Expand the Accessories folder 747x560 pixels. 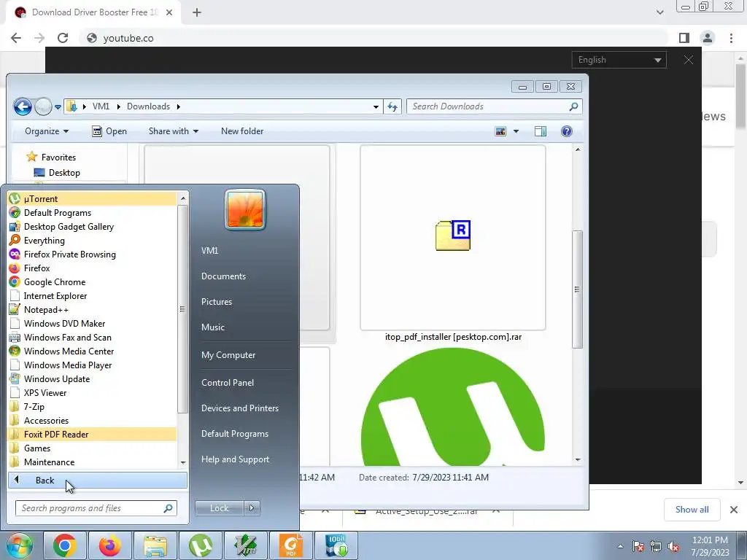click(x=92, y=419)
